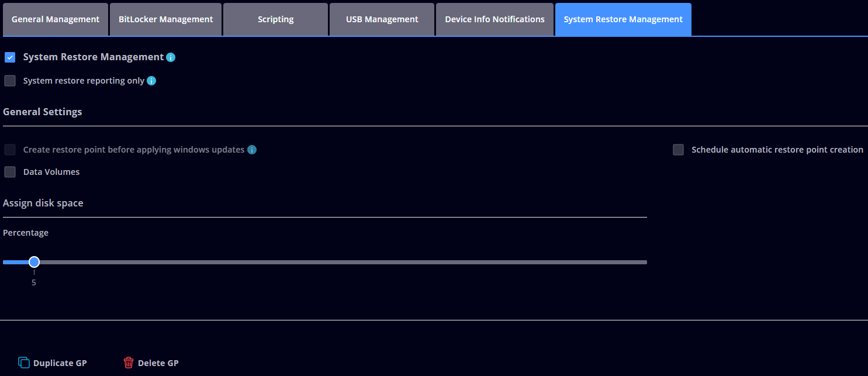Click the disk space percentage slider handle
Screen dimensions: 868x376
click(x=34, y=262)
